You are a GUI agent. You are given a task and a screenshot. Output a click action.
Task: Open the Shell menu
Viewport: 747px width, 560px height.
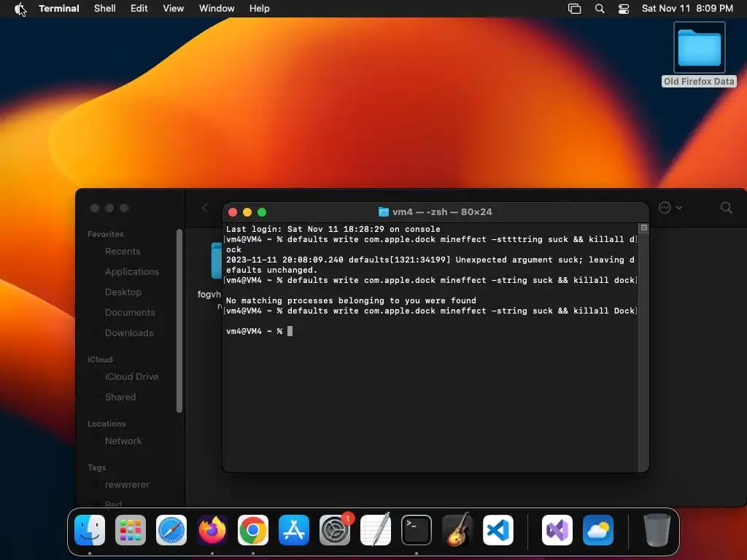coord(104,9)
